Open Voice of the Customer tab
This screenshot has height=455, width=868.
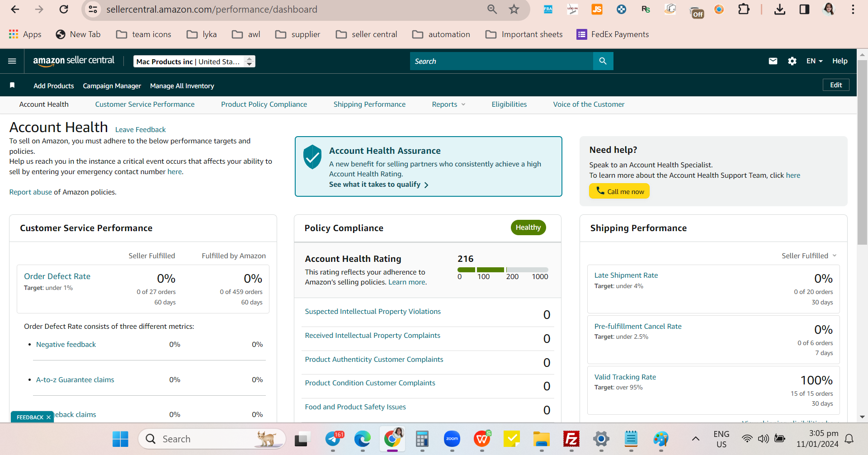(589, 104)
